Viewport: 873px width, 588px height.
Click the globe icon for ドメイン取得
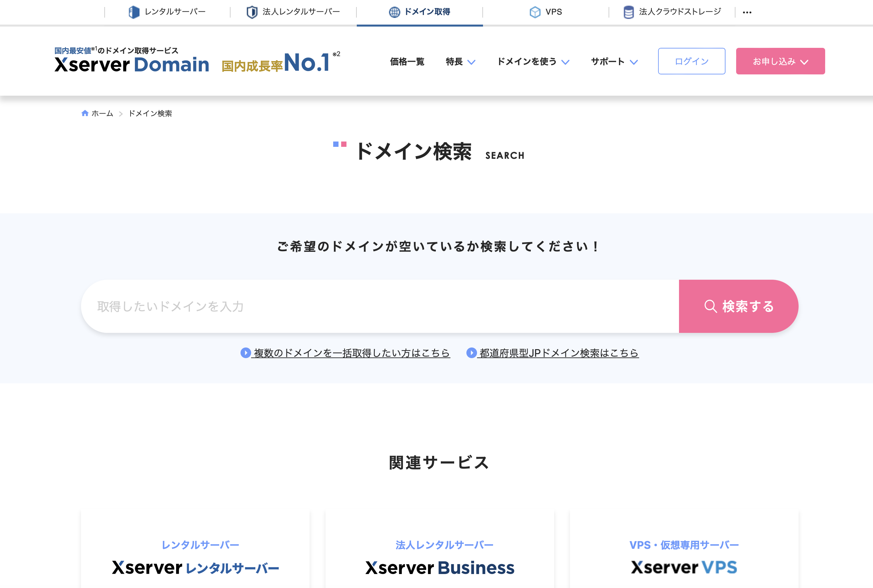(394, 12)
